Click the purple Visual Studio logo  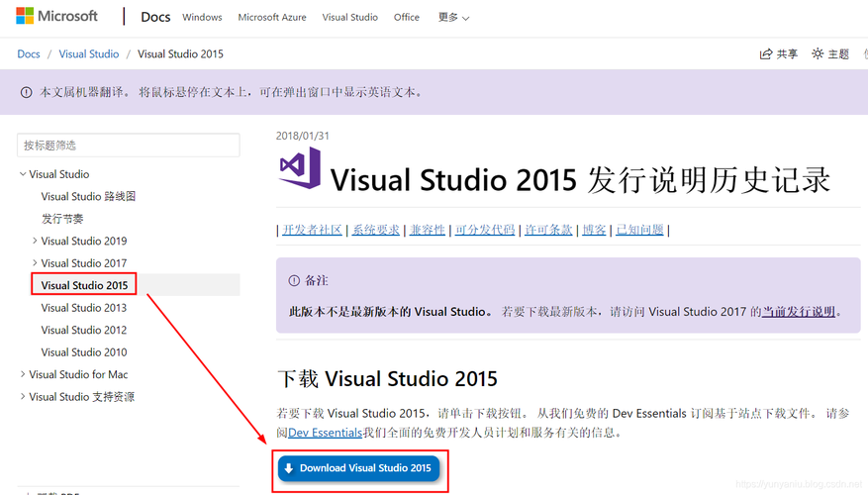tap(300, 168)
